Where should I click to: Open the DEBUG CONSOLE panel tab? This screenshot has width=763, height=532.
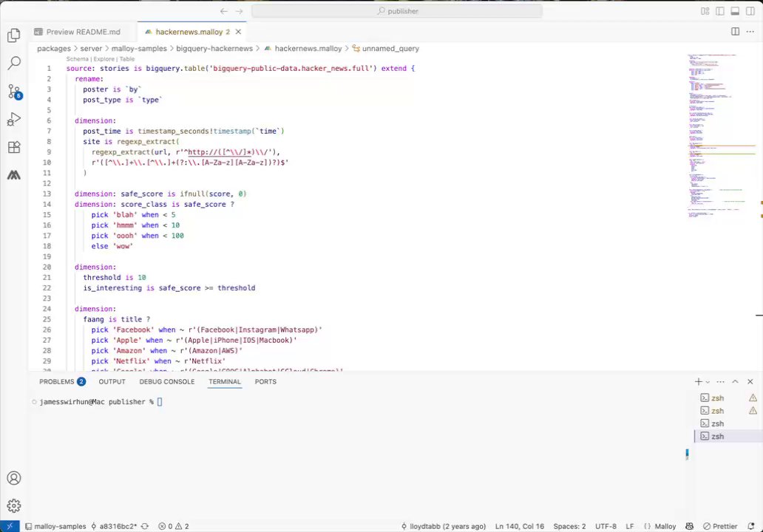pyautogui.click(x=167, y=382)
